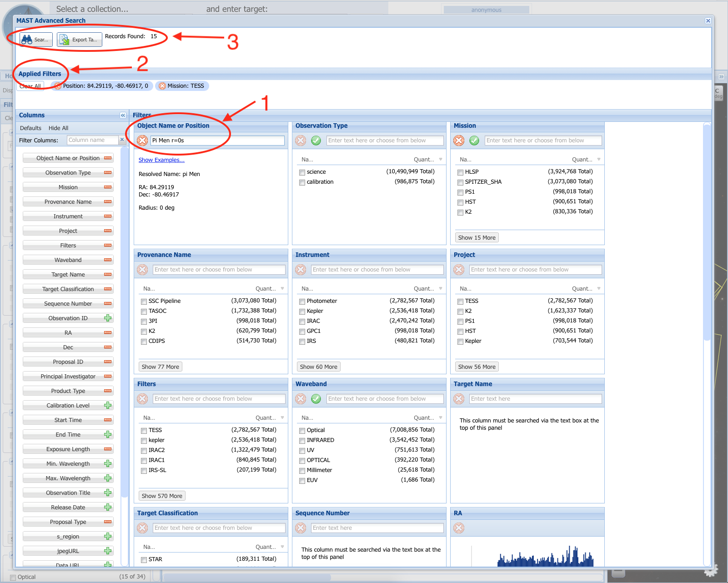Check the science observation type

pyautogui.click(x=302, y=172)
